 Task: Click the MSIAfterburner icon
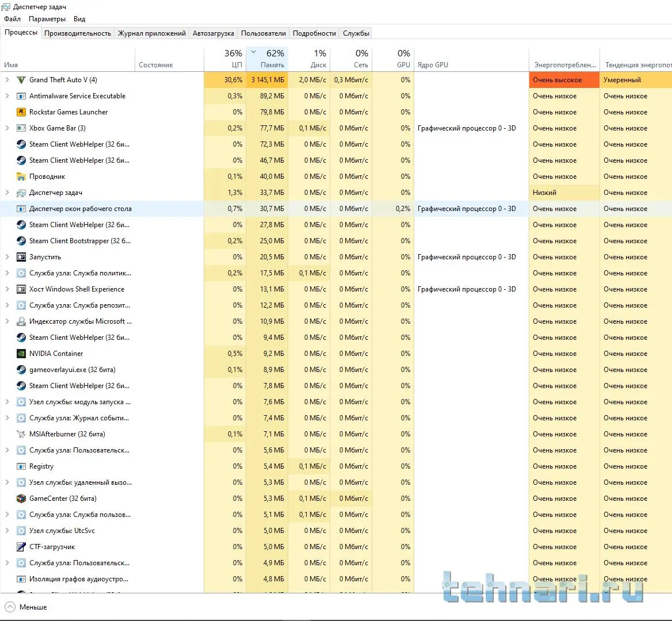(21, 434)
